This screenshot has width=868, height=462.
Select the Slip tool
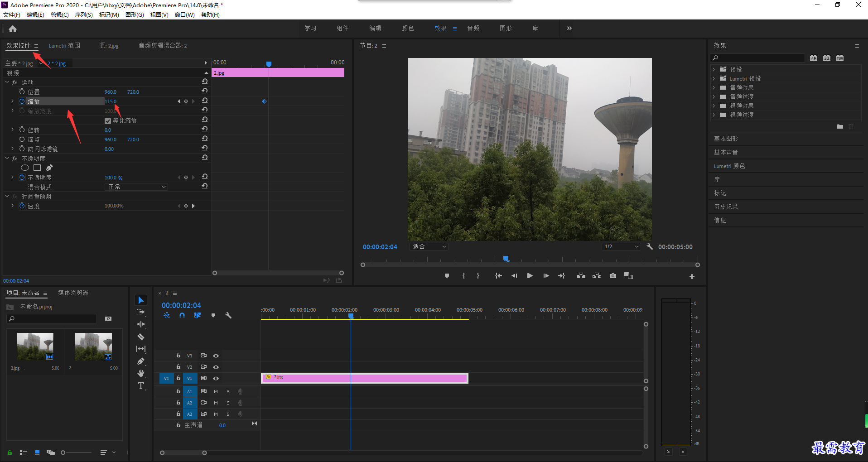[x=141, y=349]
